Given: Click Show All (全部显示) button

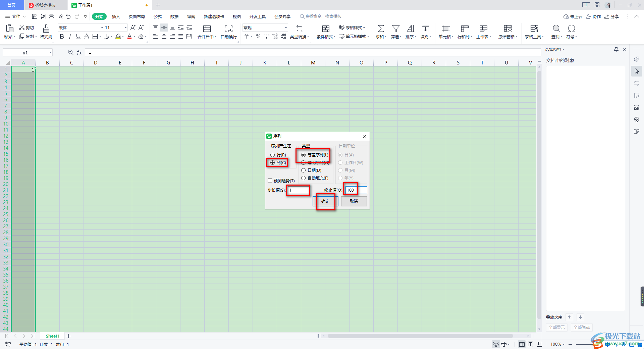Looking at the screenshot, I should [556, 327].
